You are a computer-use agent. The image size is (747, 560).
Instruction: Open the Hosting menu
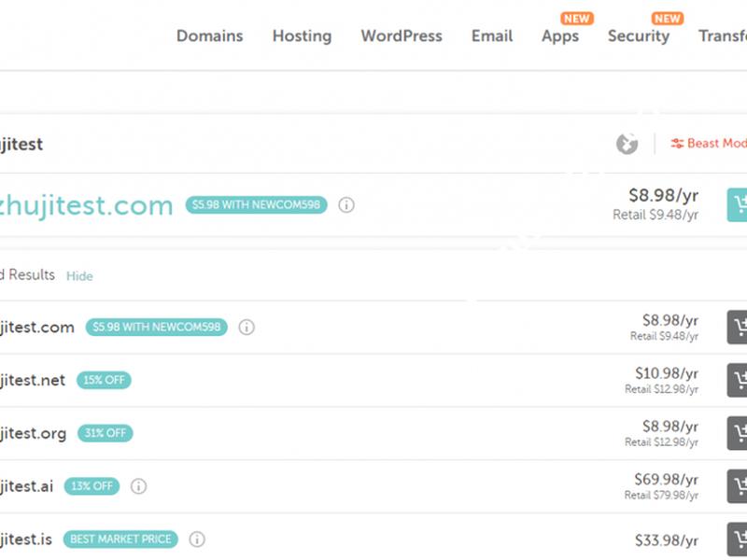coord(302,35)
